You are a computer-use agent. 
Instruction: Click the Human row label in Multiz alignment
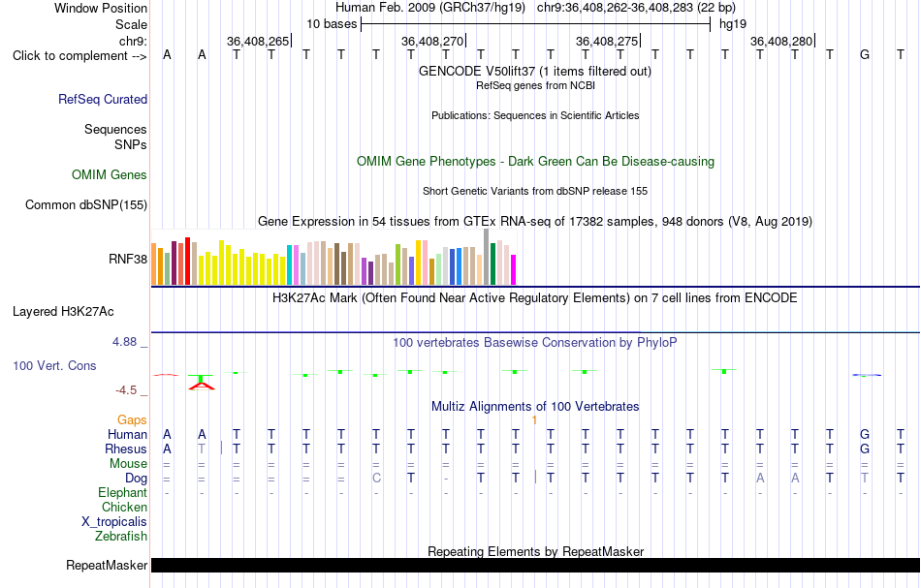pos(127,434)
